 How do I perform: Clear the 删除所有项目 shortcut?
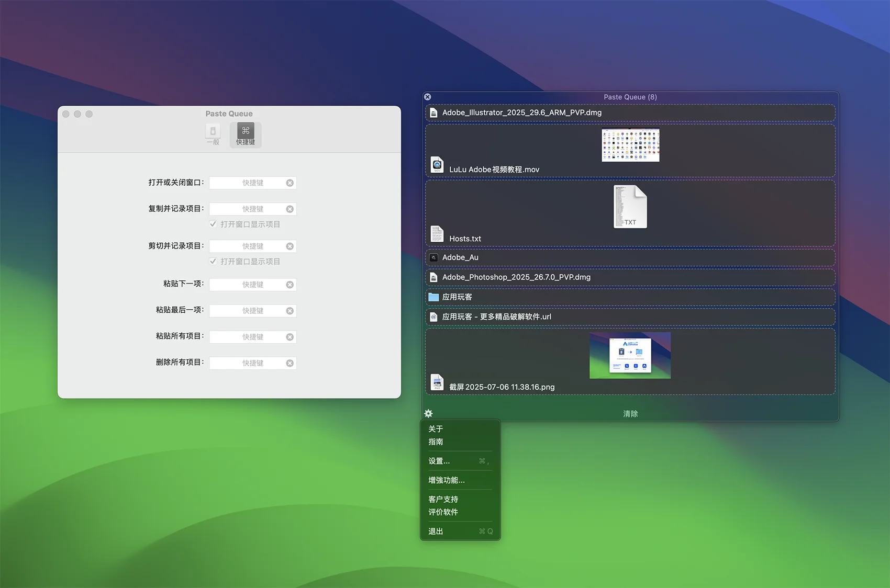(x=290, y=363)
